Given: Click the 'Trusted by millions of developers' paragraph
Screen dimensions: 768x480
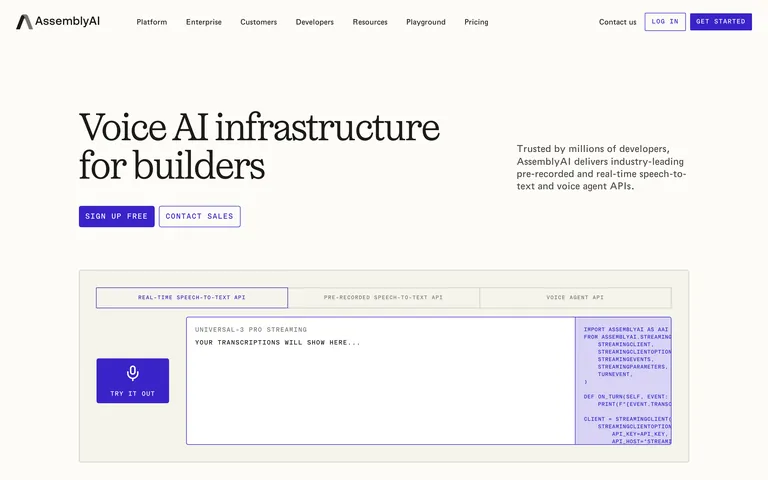Looking at the screenshot, I should 601,167.
